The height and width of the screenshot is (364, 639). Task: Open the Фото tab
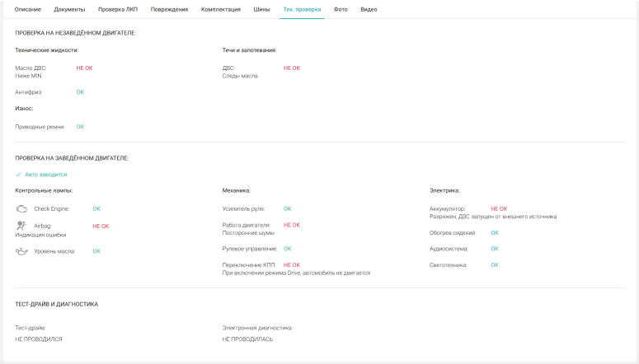(x=341, y=9)
